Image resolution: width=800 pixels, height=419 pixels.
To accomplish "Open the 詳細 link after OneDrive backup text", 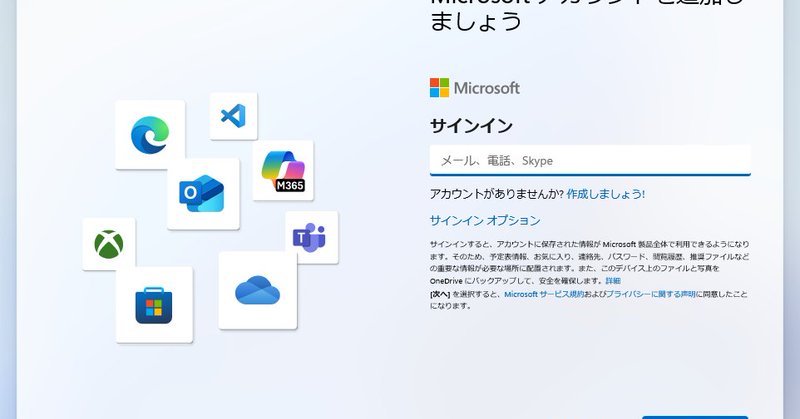I will point(613,281).
